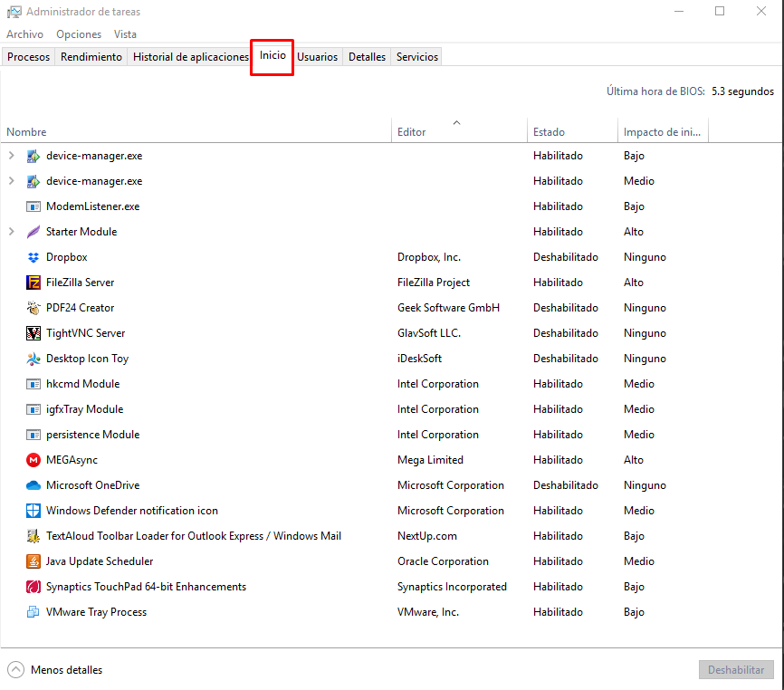
Task: Select the TightVNC Server name
Action: (85, 333)
